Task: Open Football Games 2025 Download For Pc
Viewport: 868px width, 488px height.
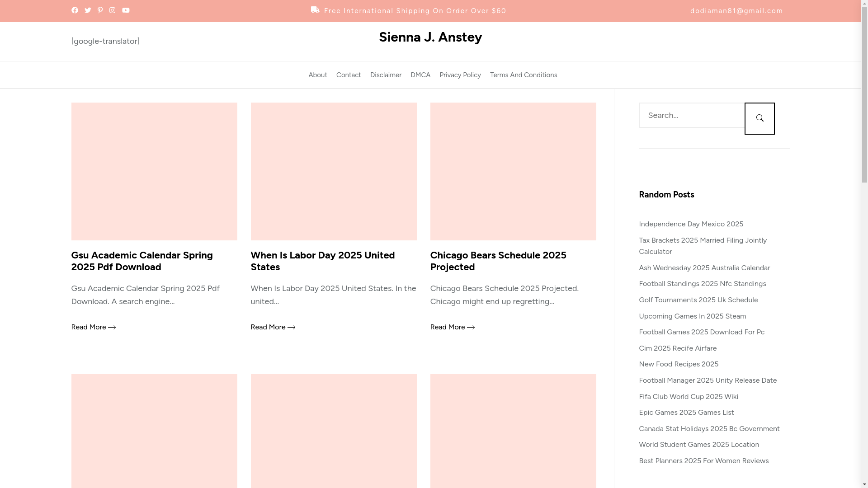Action: (x=702, y=332)
